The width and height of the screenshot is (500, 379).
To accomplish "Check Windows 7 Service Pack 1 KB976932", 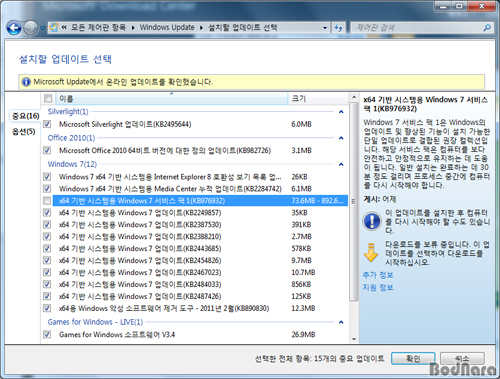I will pos(47,201).
